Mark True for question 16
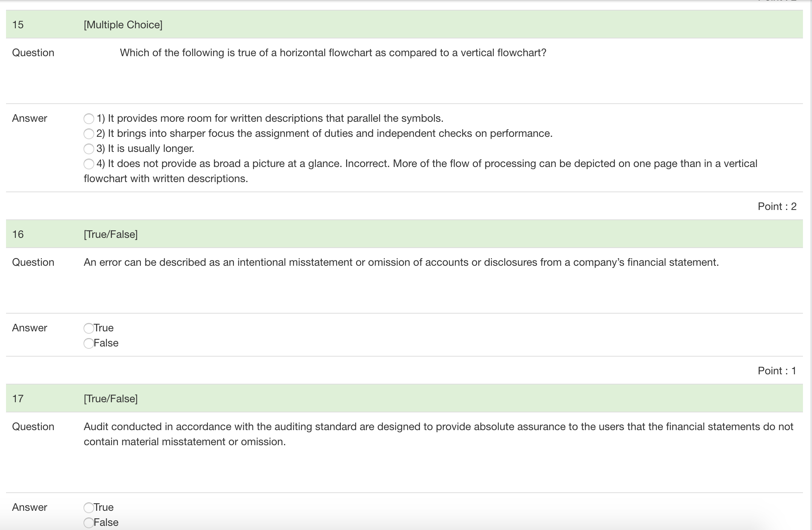The width and height of the screenshot is (812, 530). pos(89,328)
